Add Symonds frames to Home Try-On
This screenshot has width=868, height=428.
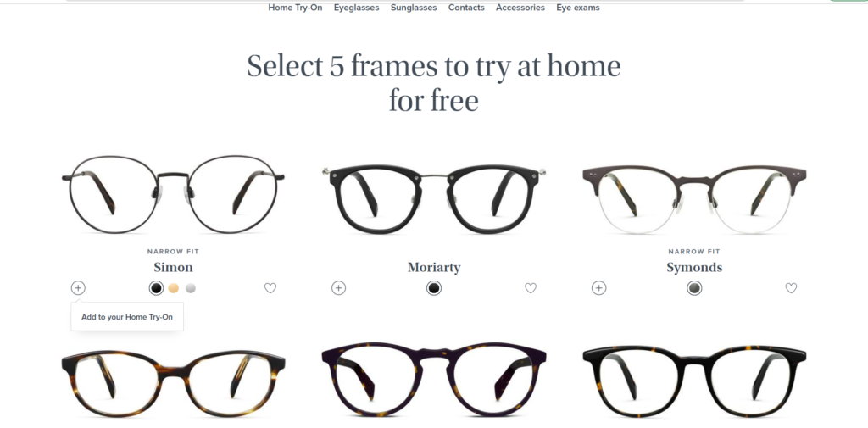click(x=599, y=288)
